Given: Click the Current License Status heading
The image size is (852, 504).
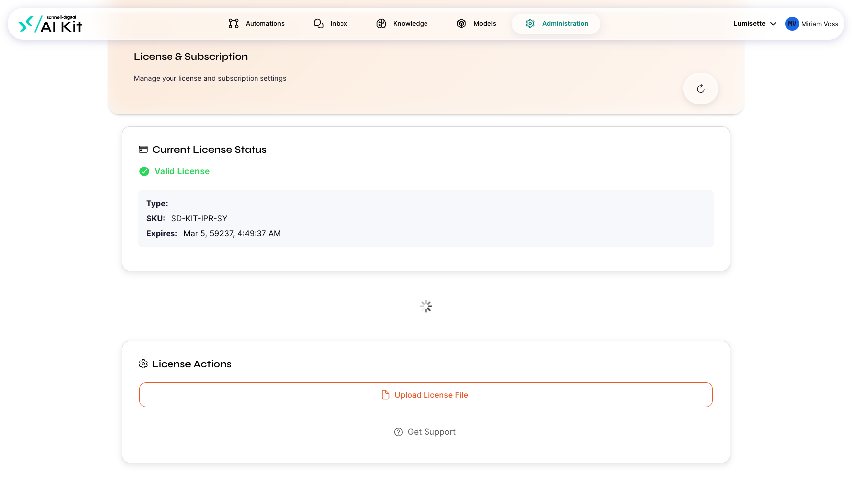Looking at the screenshot, I should (x=209, y=149).
